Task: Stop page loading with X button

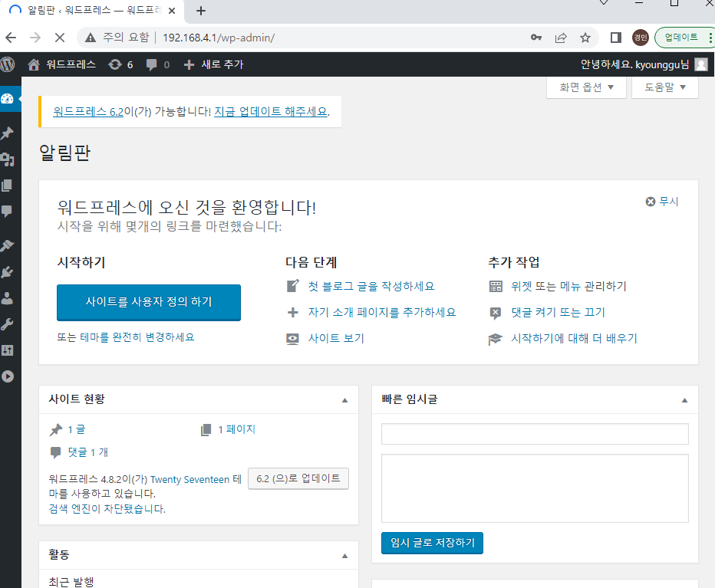Action: coord(60,38)
